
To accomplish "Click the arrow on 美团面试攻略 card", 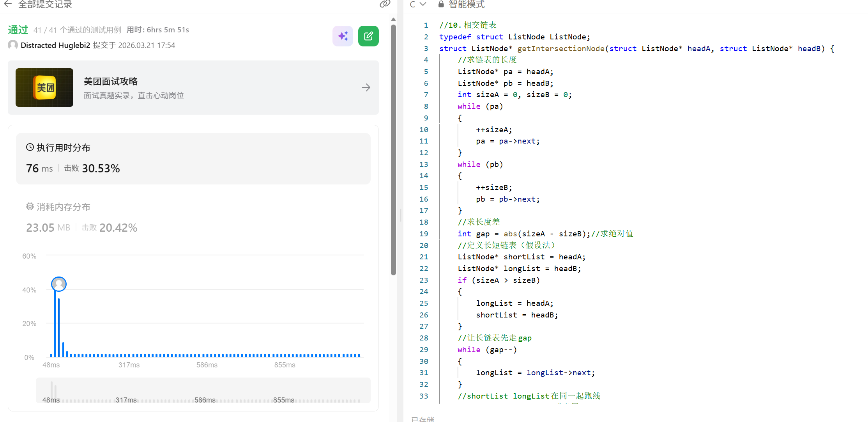I will [x=366, y=88].
